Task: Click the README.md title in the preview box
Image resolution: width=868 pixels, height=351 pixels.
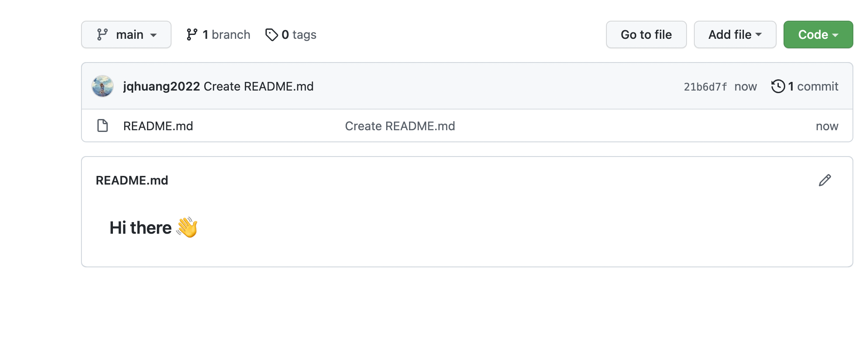Action: (x=132, y=180)
